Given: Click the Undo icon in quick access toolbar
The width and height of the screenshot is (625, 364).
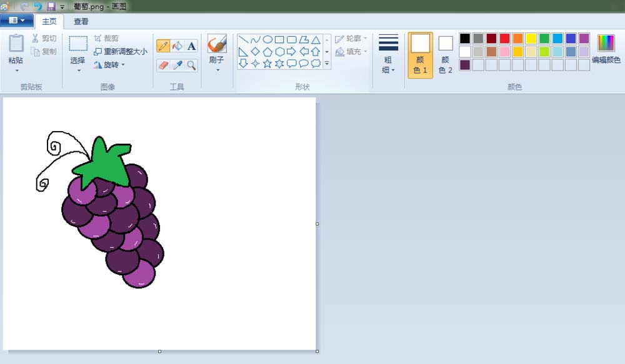Looking at the screenshot, I should [37, 6].
